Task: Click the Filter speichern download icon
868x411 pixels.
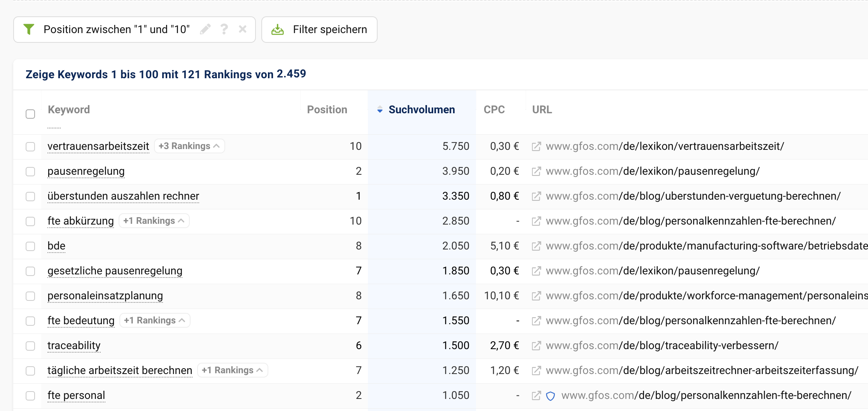Action: point(277,30)
